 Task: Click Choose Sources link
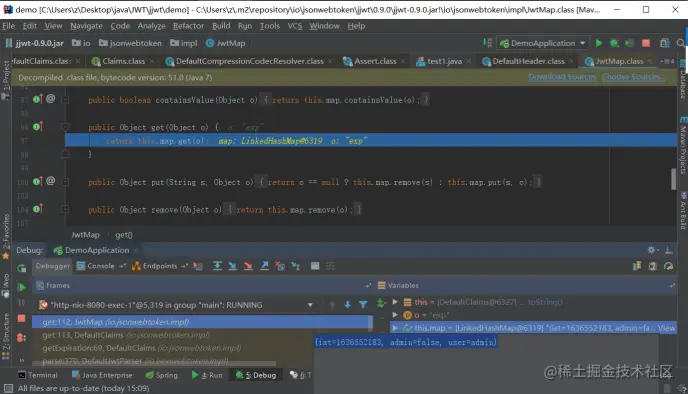click(632, 77)
